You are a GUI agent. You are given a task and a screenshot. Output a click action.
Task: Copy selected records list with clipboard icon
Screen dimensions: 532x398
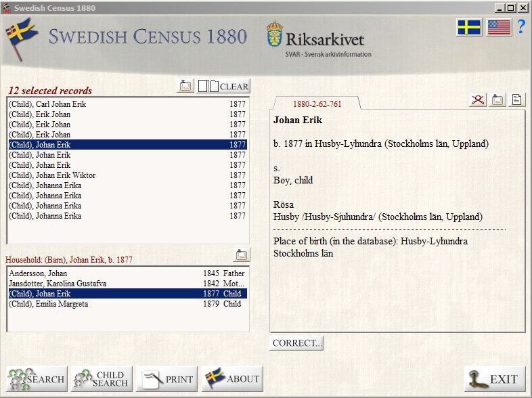point(185,86)
